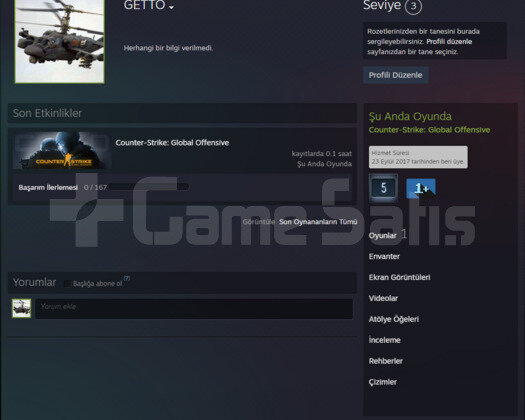Open Ekran Görüntüleri section
This screenshot has height=420, width=525.
click(399, 277)
